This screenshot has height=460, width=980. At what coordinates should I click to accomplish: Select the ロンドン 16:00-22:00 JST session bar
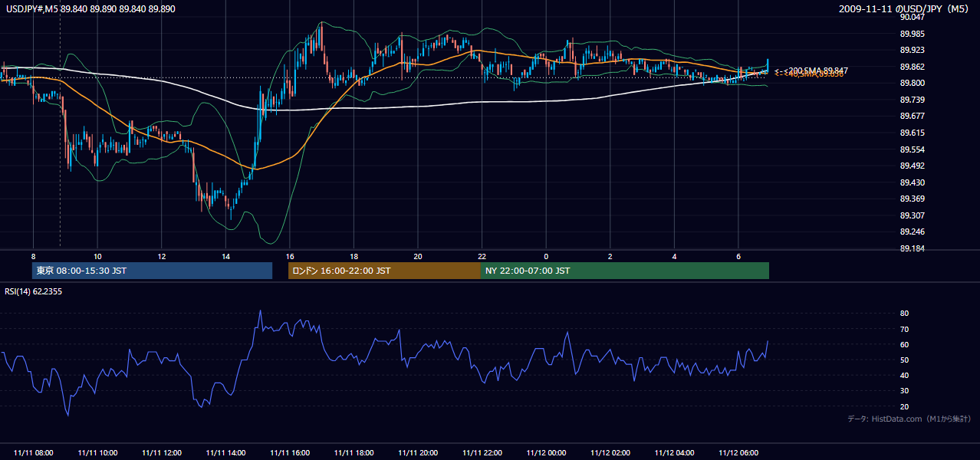[x=384, y=271]
